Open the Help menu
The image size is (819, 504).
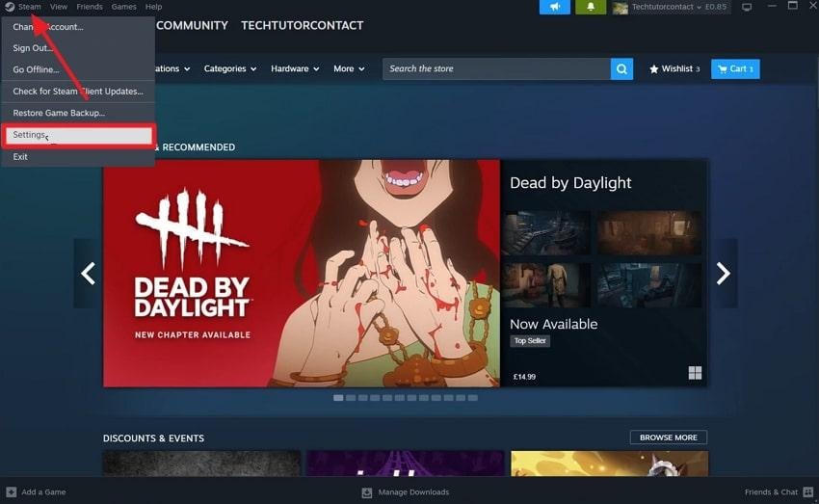(153, 7)
